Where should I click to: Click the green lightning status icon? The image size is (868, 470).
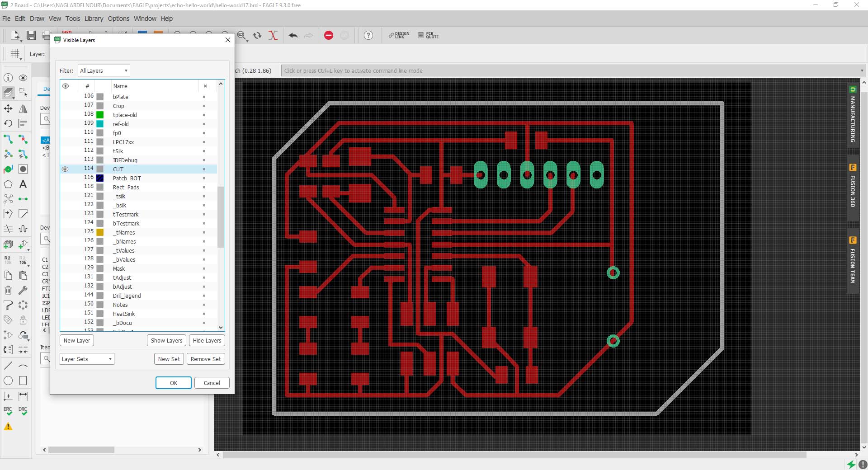(x=851, y=464)
